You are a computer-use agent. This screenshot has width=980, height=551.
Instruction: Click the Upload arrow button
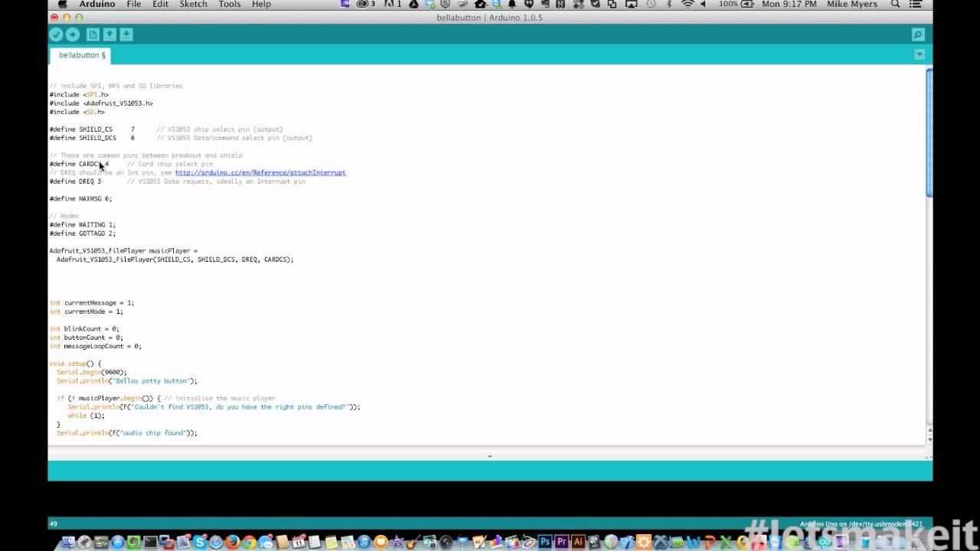(x=72, y=34)
